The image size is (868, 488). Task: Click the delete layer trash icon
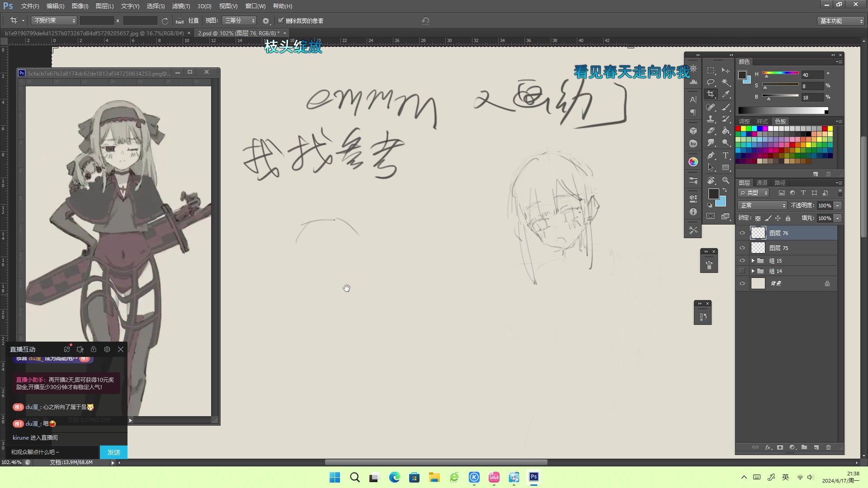[x=828, y=447]
